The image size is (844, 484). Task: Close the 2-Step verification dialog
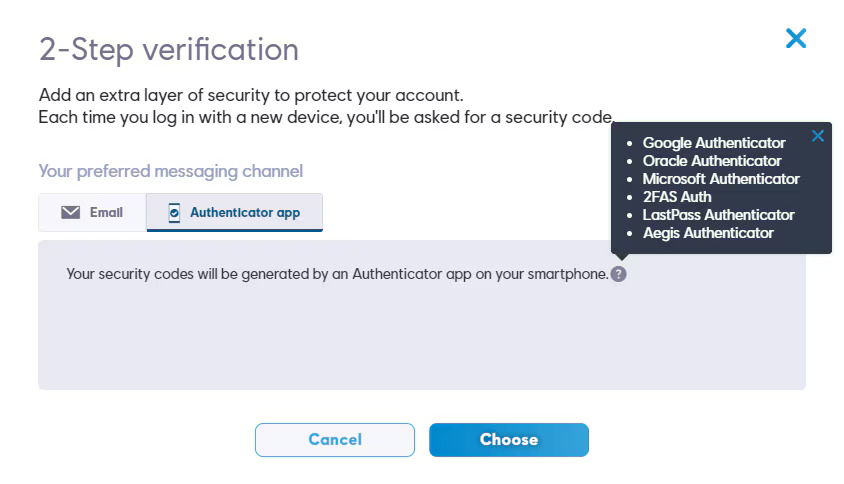pos(796,39)
